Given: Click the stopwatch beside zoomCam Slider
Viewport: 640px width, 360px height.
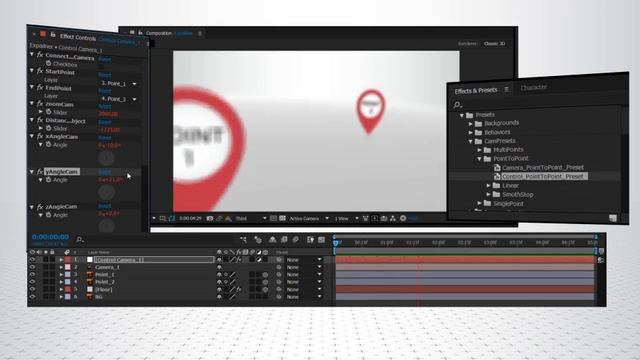Looking at the screenshot, I should [x=49, y=112].
